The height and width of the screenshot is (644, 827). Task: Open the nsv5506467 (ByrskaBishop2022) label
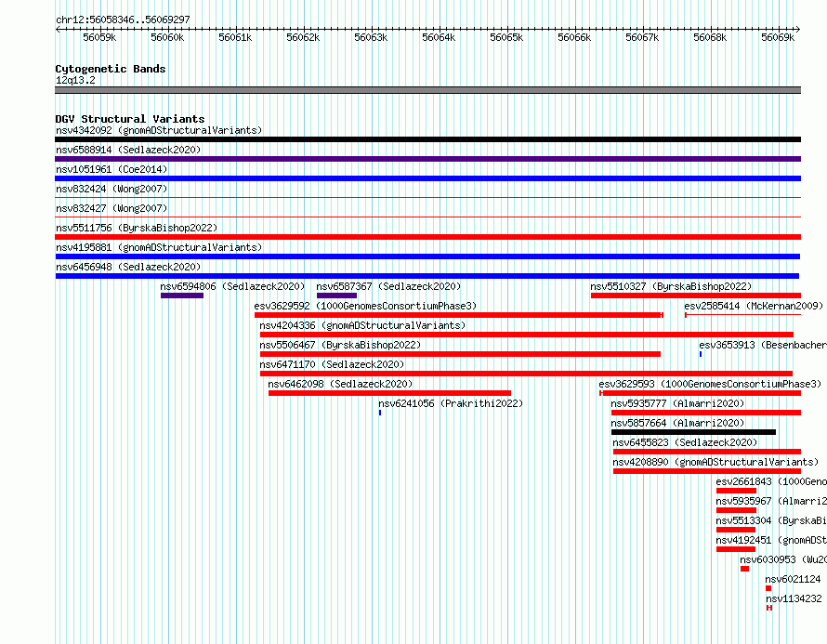pyautogui.click(x=340, y=345)
